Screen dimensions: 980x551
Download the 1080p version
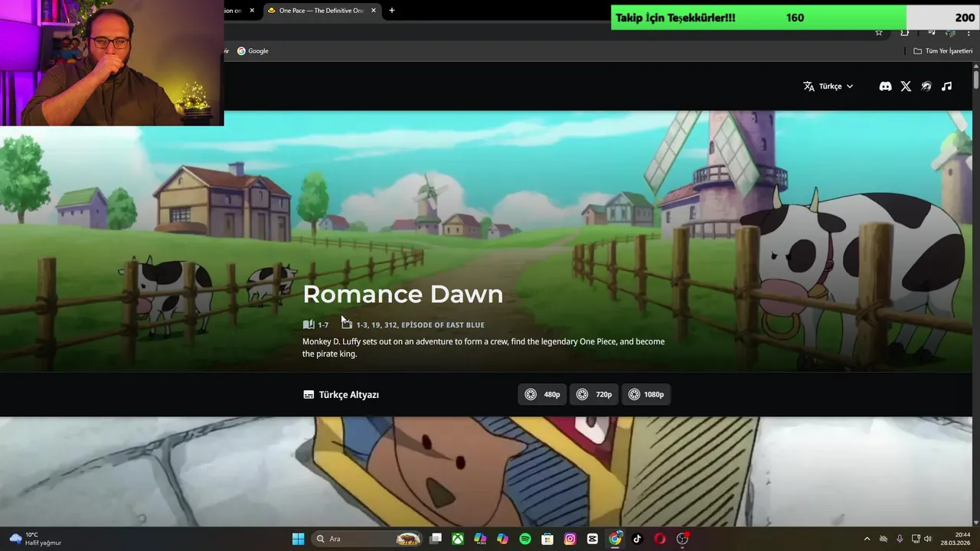647,395
